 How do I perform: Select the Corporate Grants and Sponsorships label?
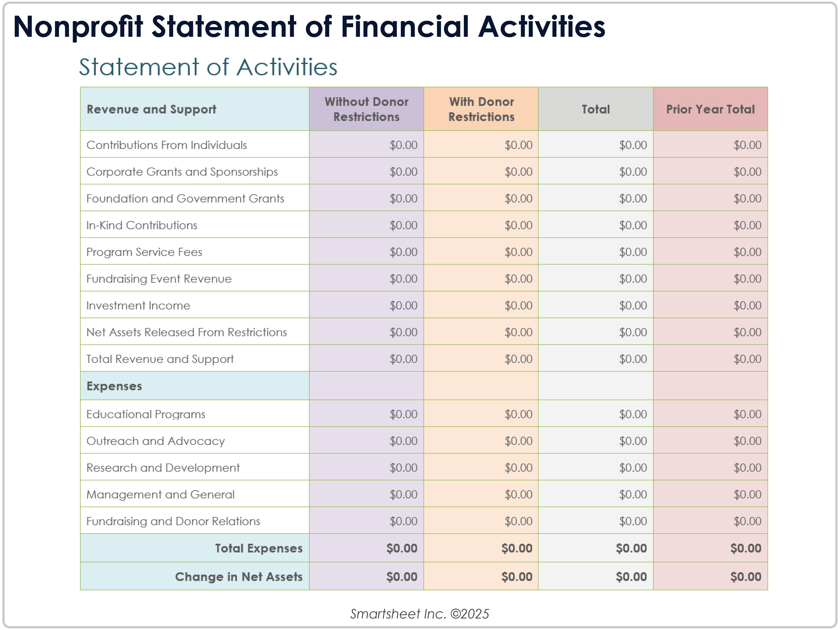(x=182, y=172)
